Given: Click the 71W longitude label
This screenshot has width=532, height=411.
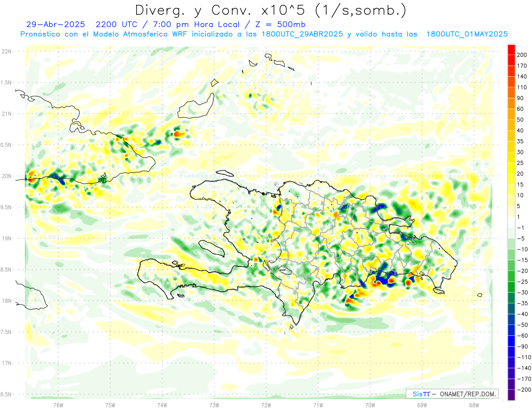Looking at the screenshot, I should 318,405.
